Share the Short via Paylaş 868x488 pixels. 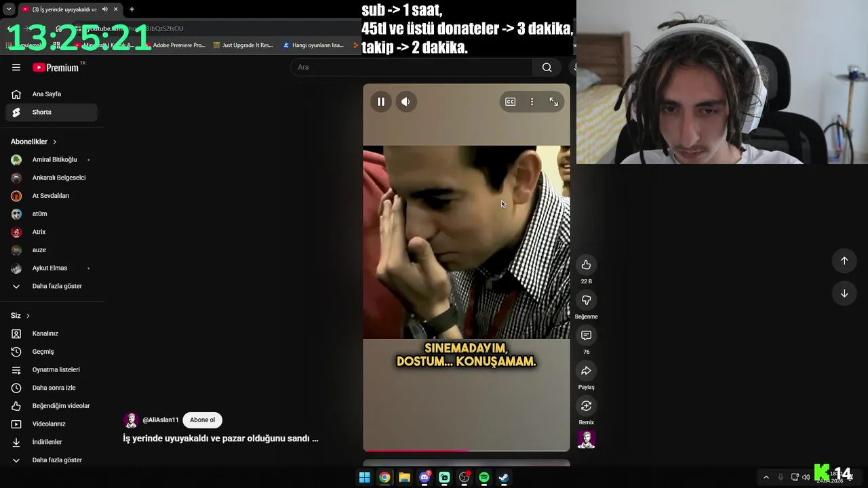587,371
